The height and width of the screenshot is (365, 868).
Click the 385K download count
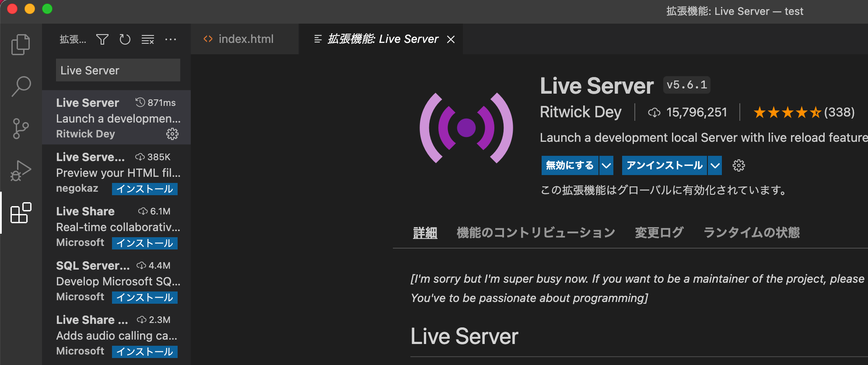(153, 157)
